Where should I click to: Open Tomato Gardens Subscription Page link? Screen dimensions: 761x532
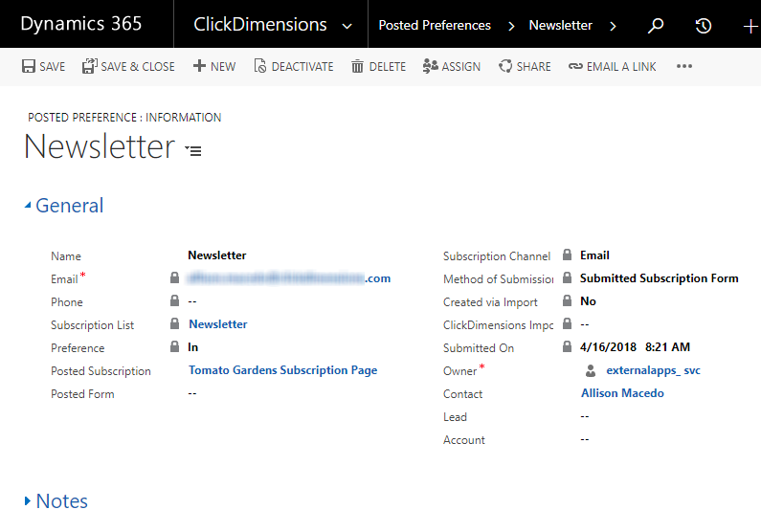click(283, 370)
